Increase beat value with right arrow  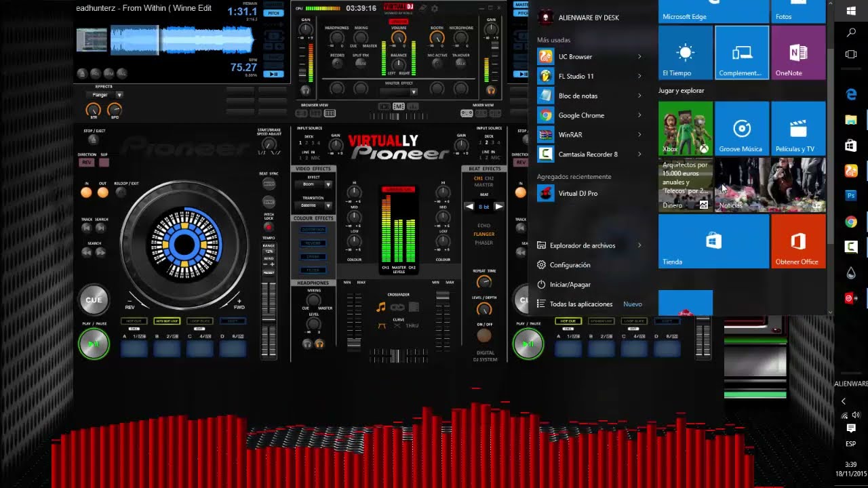click(499, 206)
